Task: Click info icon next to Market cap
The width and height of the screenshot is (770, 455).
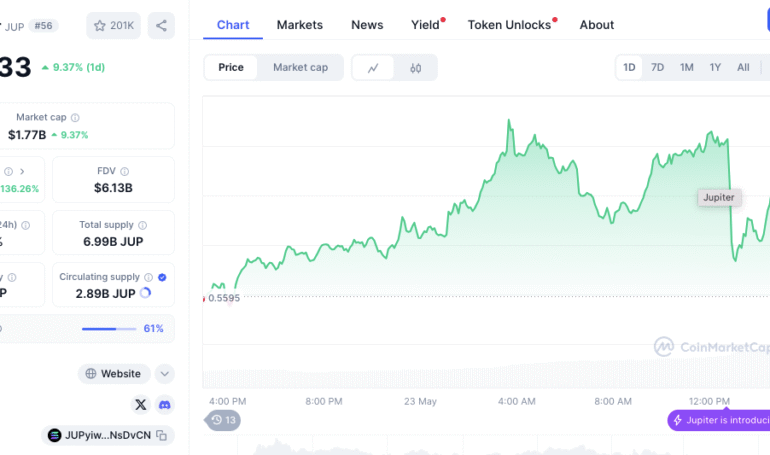Action: coord(75,118)
